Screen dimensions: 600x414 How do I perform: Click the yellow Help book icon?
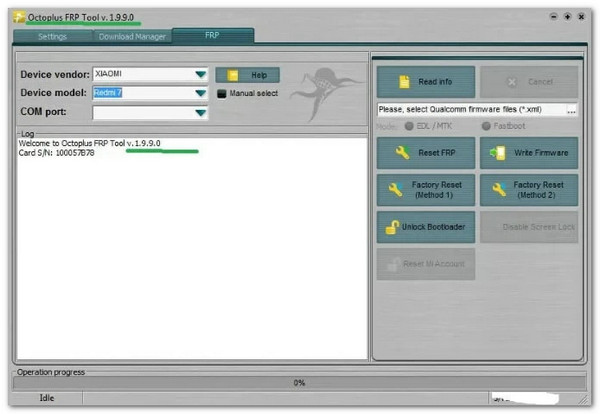tap(233, 75)
